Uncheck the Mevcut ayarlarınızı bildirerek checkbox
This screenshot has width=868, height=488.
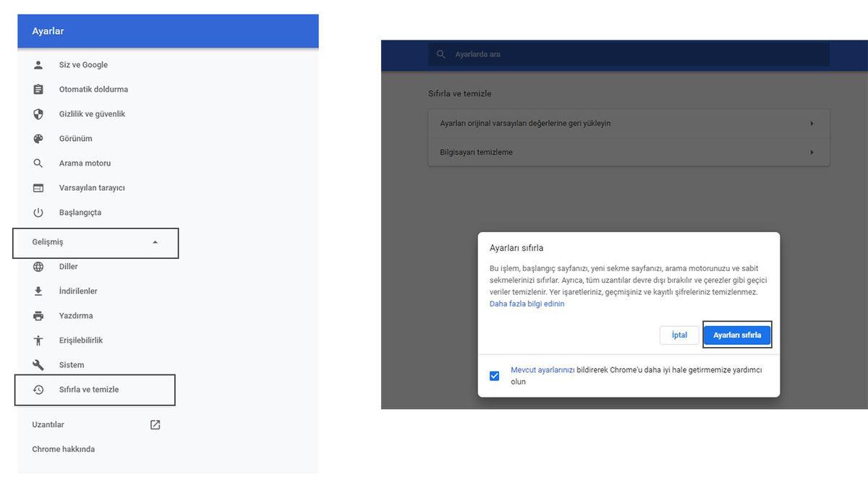(x=495, y=376)
